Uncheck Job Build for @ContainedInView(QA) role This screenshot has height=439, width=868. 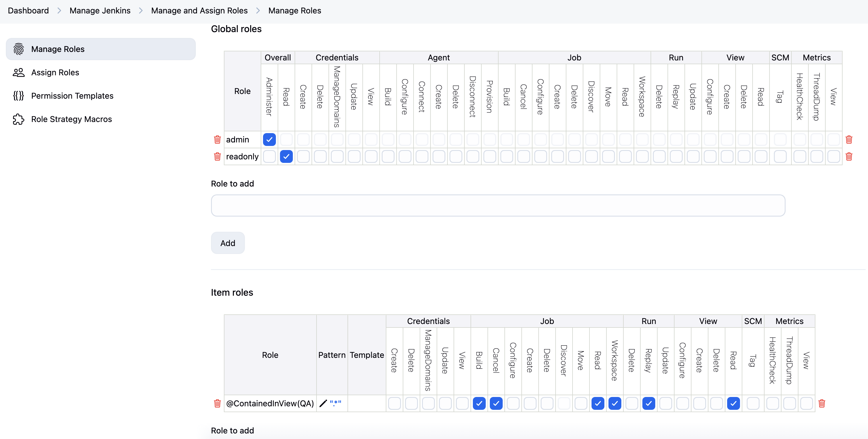click(479, 403)
